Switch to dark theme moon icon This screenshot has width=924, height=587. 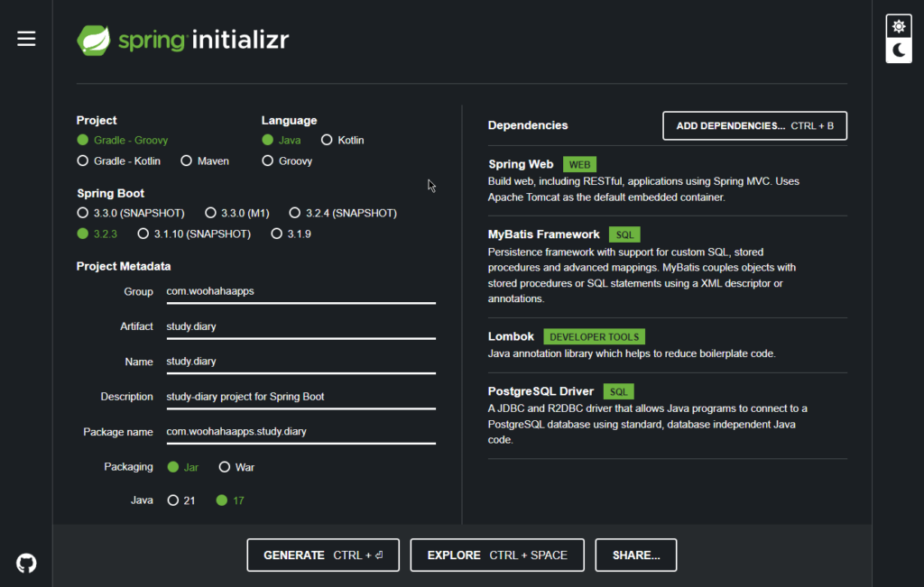[x=899, y=50]
